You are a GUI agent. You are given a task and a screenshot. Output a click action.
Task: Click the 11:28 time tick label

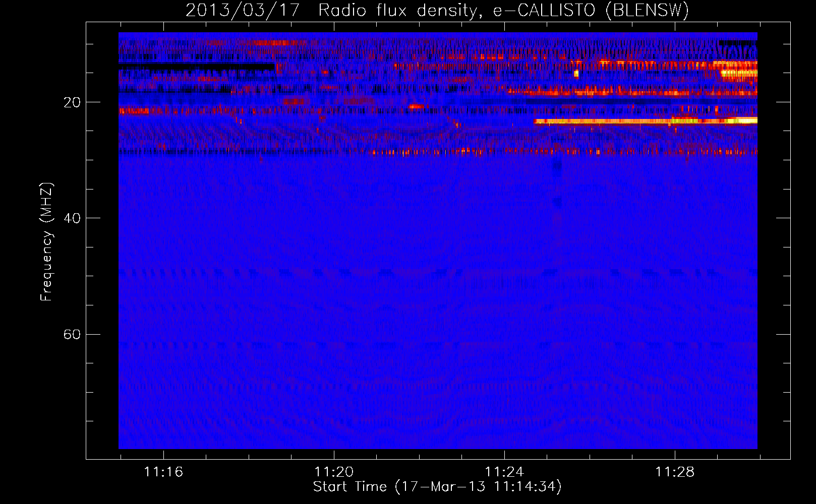675,472
